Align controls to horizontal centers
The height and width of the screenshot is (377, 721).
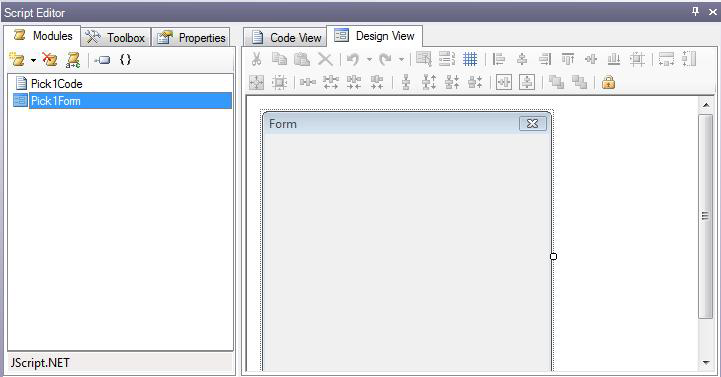pos(522,59)
